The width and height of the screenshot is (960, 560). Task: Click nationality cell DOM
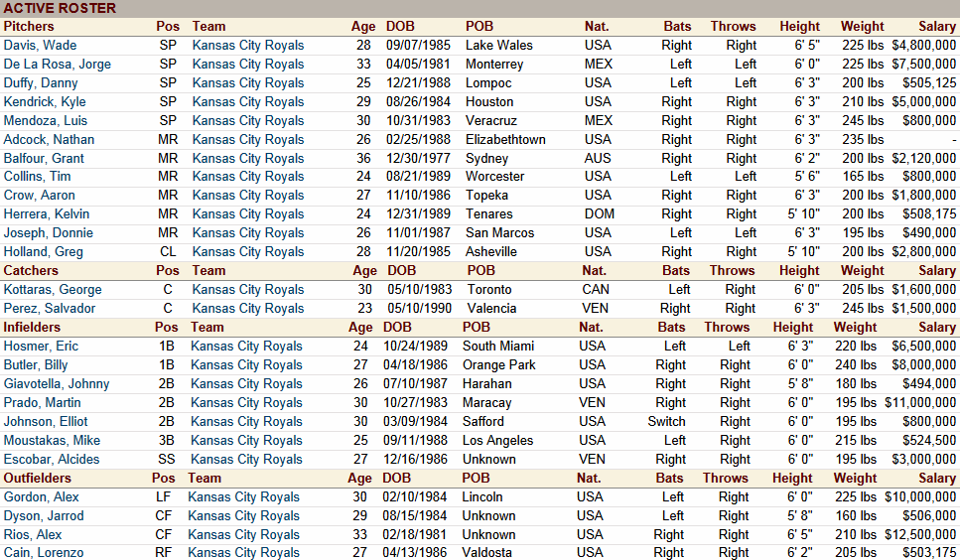[x=600, y=214]
